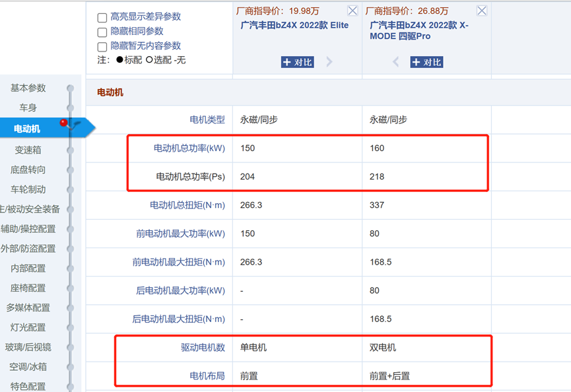Select X-MODE price 26.88万
The width and height of the screenshot is (571, 392).
(x=433, y=11)
